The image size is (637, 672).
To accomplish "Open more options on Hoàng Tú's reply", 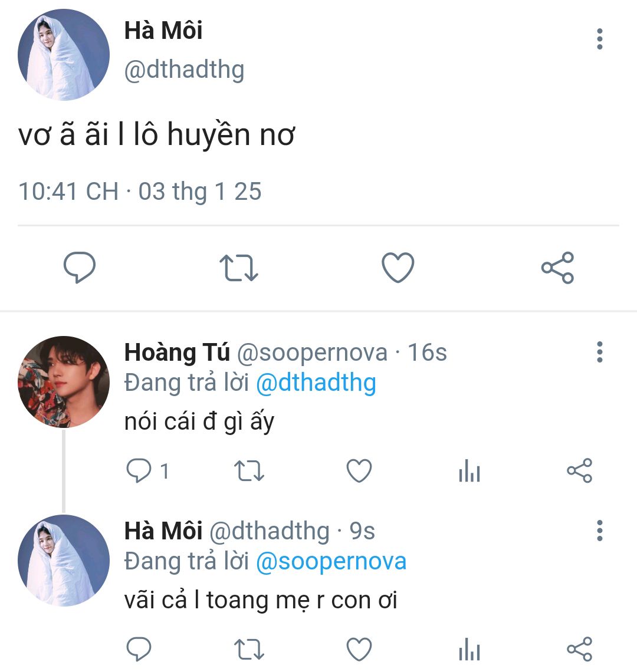I will tap(600, 352).
